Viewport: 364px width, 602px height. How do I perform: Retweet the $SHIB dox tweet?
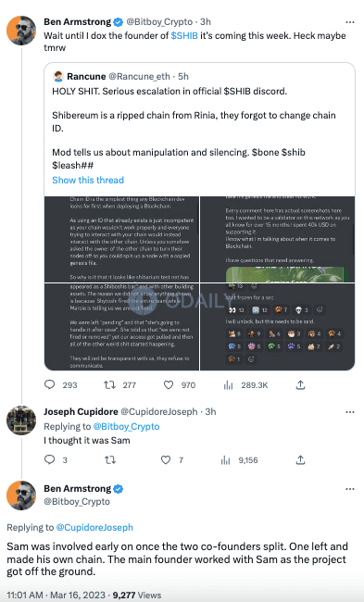[110, 384]
